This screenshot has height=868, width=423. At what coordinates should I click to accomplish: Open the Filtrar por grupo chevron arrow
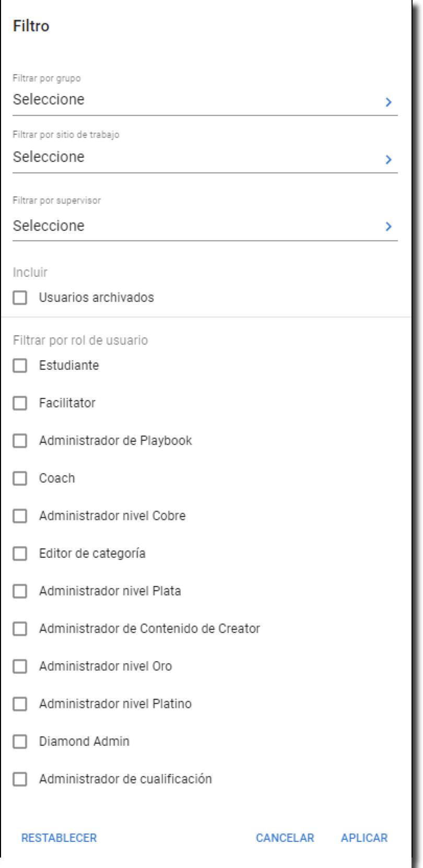[x=388, y=102]
